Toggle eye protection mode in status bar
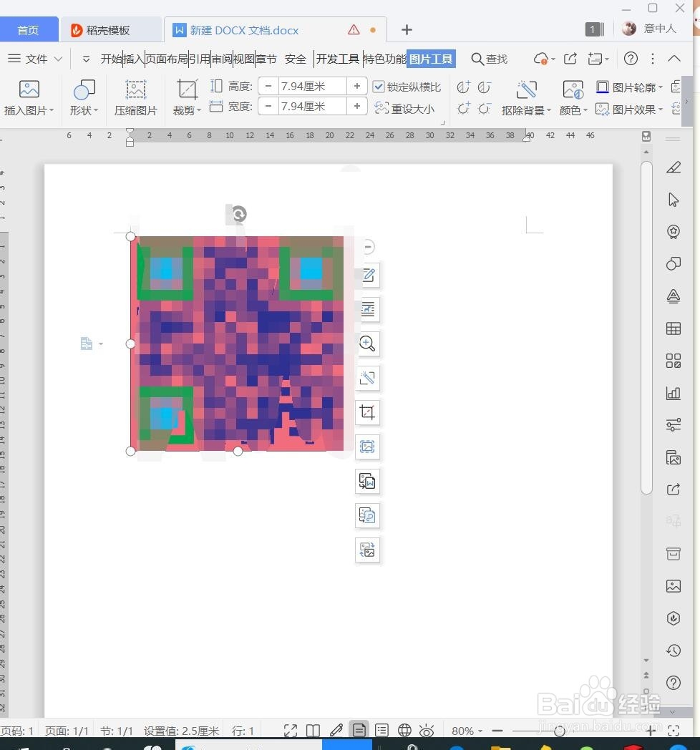 click(x=427, y=731)
